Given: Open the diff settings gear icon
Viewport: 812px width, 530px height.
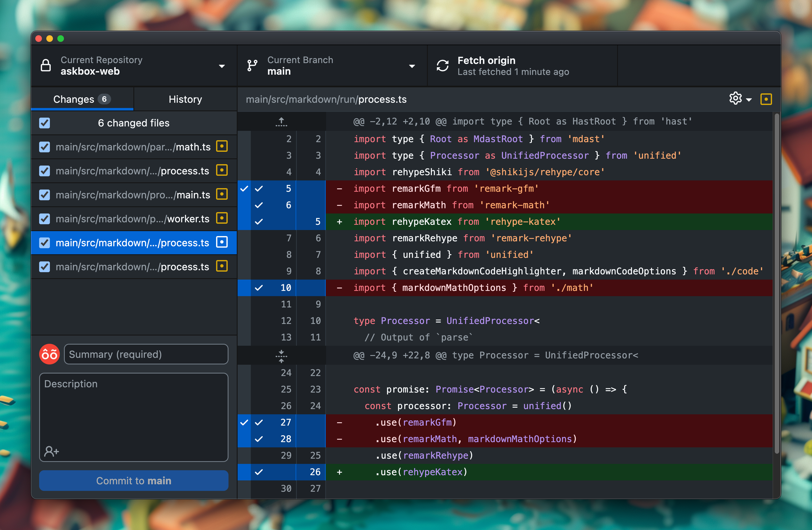Looking at the screenshot, I should (735, 99).
